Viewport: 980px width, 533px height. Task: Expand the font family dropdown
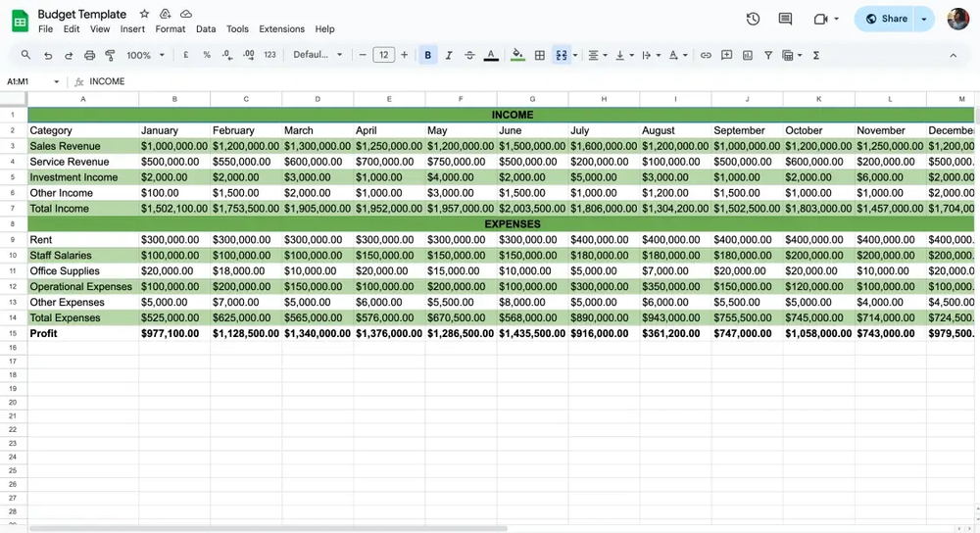click(318, 56)
